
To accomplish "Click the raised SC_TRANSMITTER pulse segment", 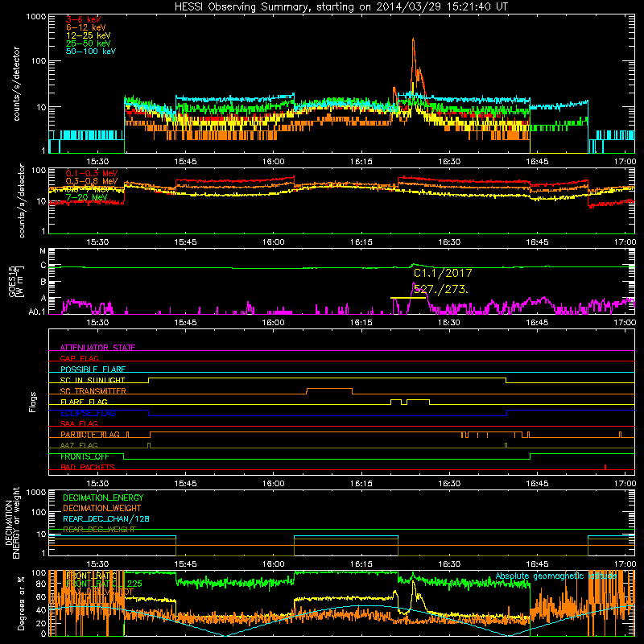I will click(329, 388).
